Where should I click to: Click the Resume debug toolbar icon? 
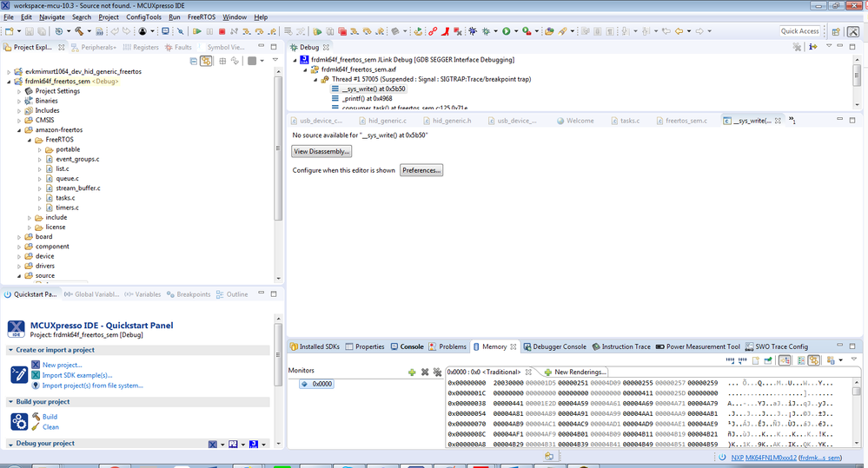(196, 31)
